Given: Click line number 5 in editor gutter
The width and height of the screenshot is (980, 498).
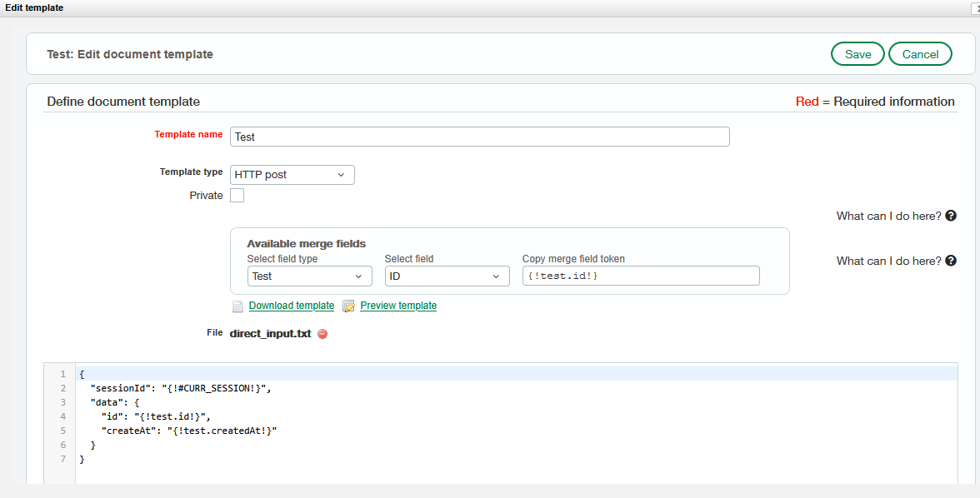Looking at the screenshot, I should 63,431.
